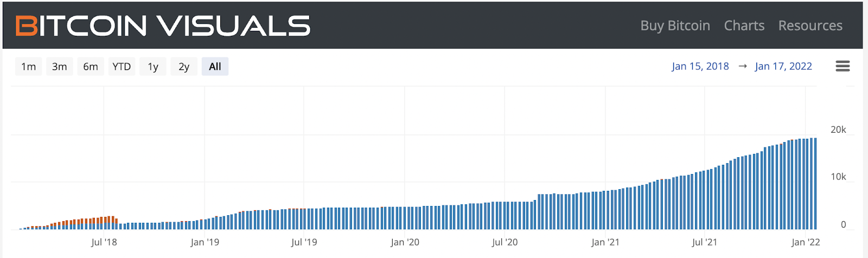Click the 10k y-axis label
This screenshot has height=258, width=868.
tap(838, 177)
